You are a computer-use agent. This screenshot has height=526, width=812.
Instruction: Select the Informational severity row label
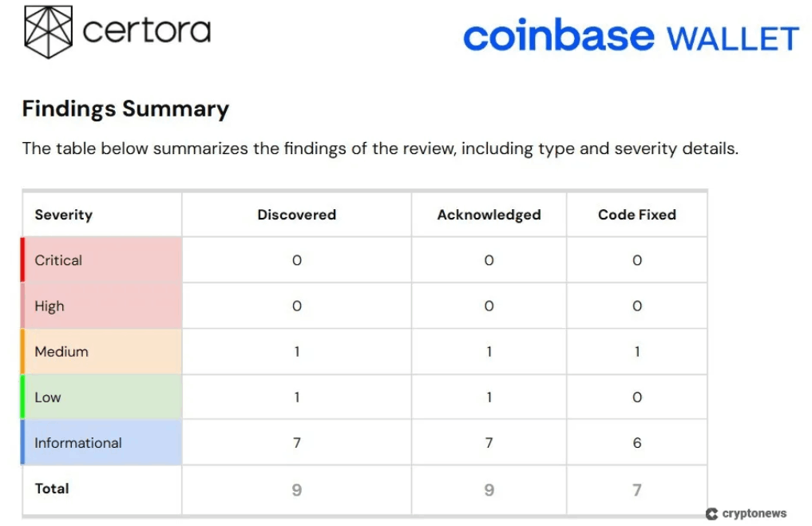click(77, 442)
